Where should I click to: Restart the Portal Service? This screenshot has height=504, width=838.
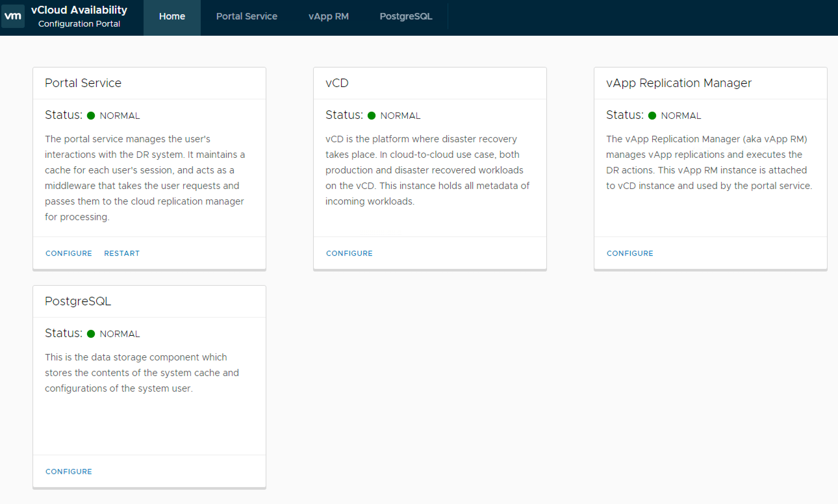[x=121, y=253]
